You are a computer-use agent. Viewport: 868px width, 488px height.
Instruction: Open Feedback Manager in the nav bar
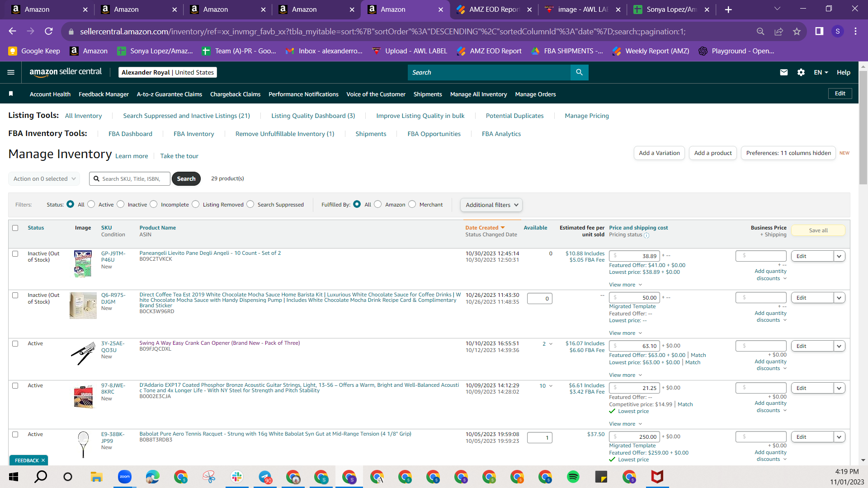point(104,94)
